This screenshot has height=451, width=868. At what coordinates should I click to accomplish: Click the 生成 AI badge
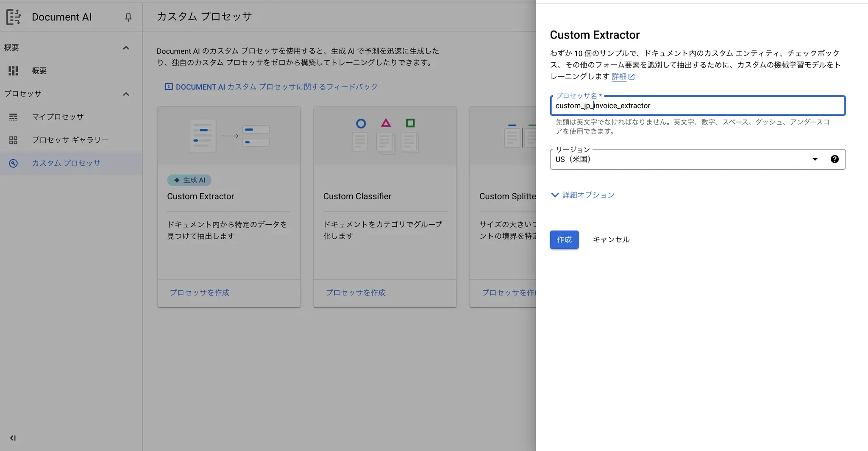(189, 180)
